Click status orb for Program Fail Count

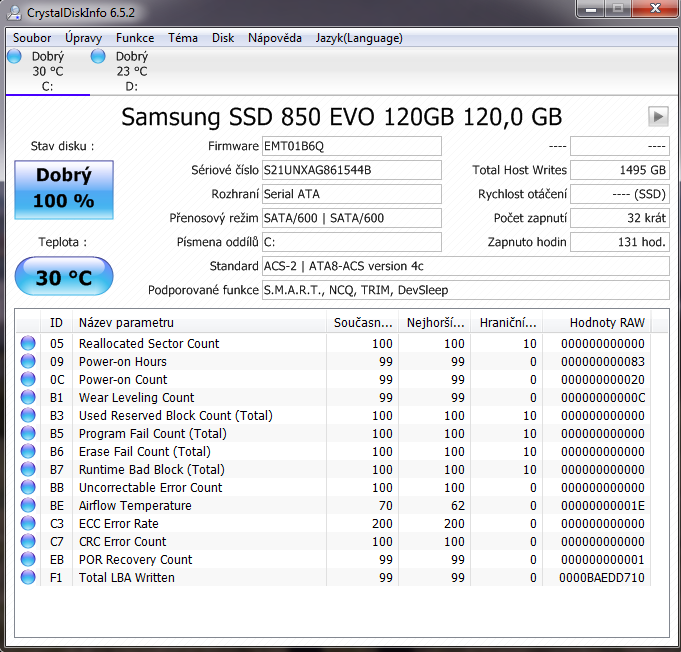coord(28,433)
